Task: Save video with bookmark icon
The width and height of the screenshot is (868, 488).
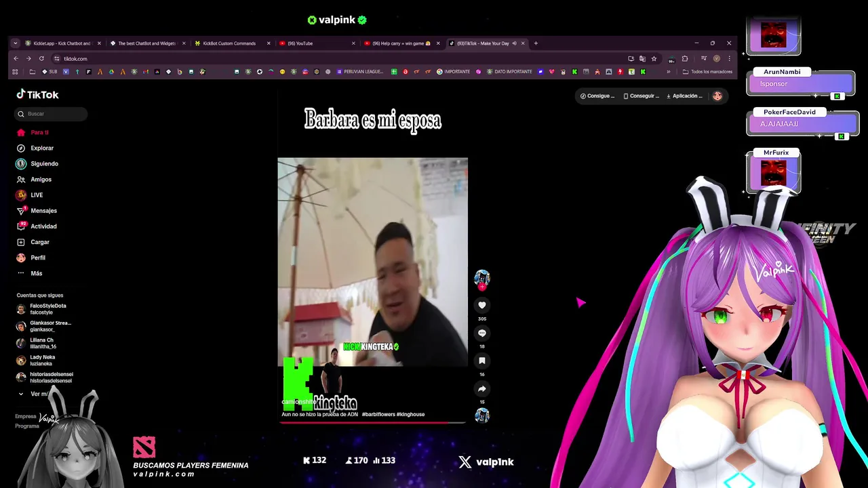Action: (482, 361)
